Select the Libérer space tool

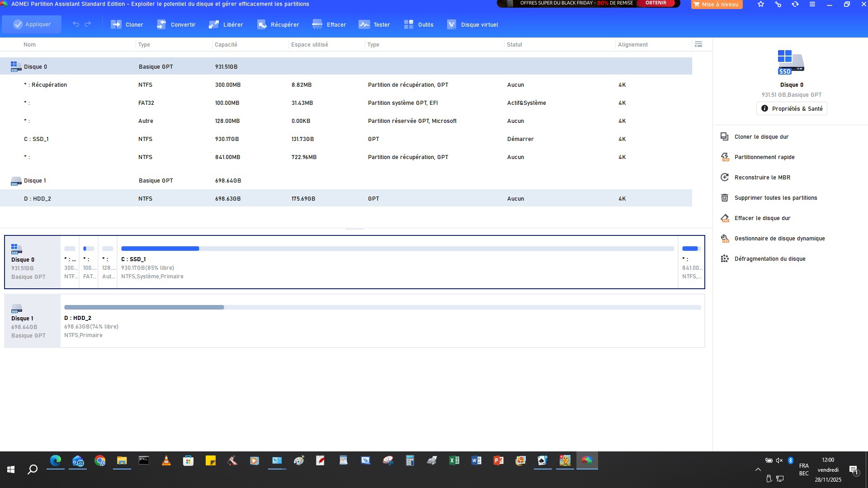(226, 24)
